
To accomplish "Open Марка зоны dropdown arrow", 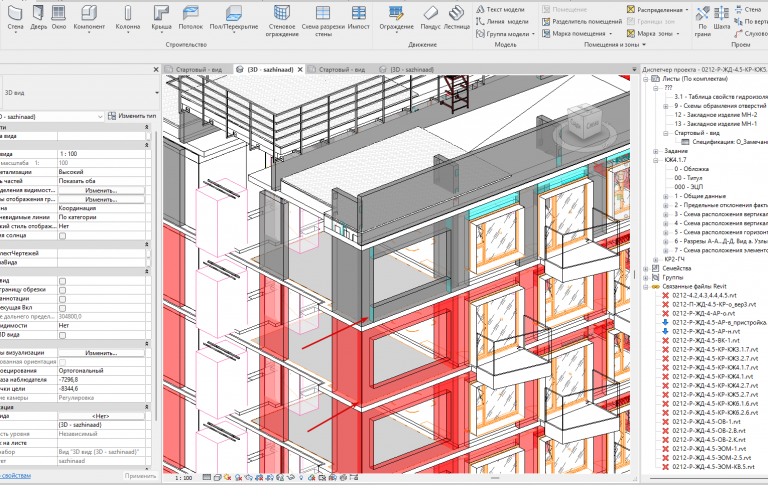I will (678, 34).
